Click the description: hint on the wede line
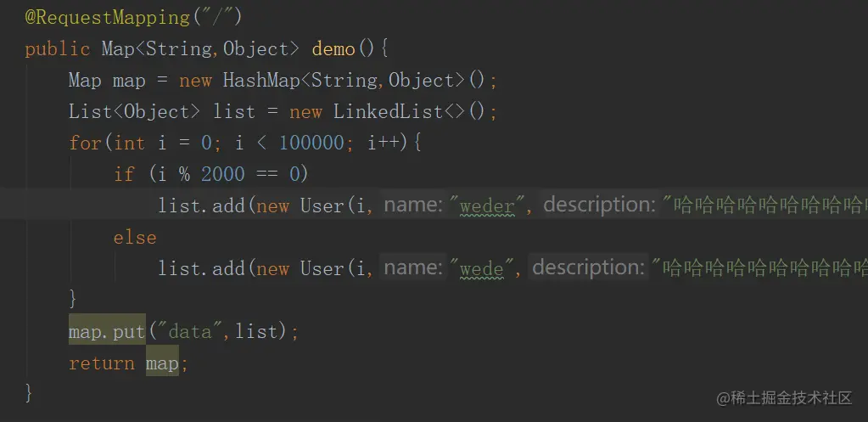Viewport: 868px width, 422px height. tap(588, 268)
